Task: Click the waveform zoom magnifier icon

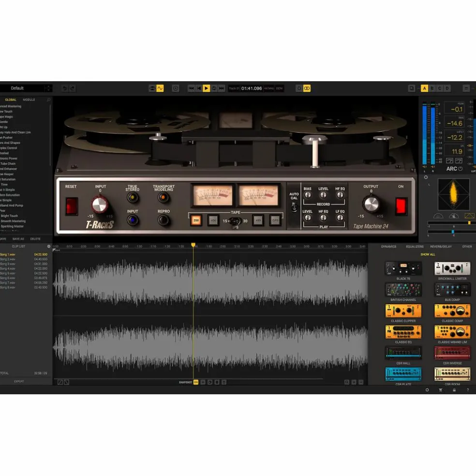Action: tap(347, 382)
